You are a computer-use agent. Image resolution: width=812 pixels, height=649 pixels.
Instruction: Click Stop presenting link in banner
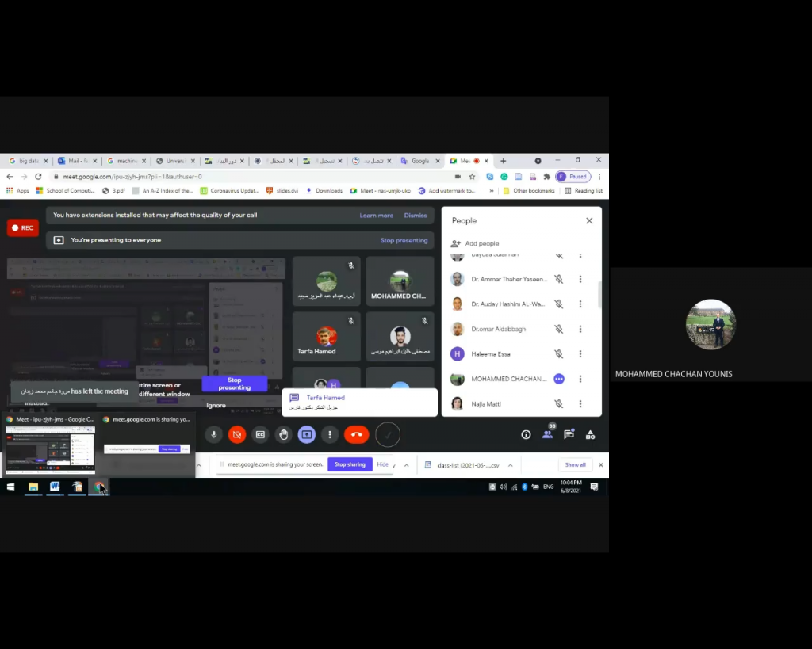[404, 240]
